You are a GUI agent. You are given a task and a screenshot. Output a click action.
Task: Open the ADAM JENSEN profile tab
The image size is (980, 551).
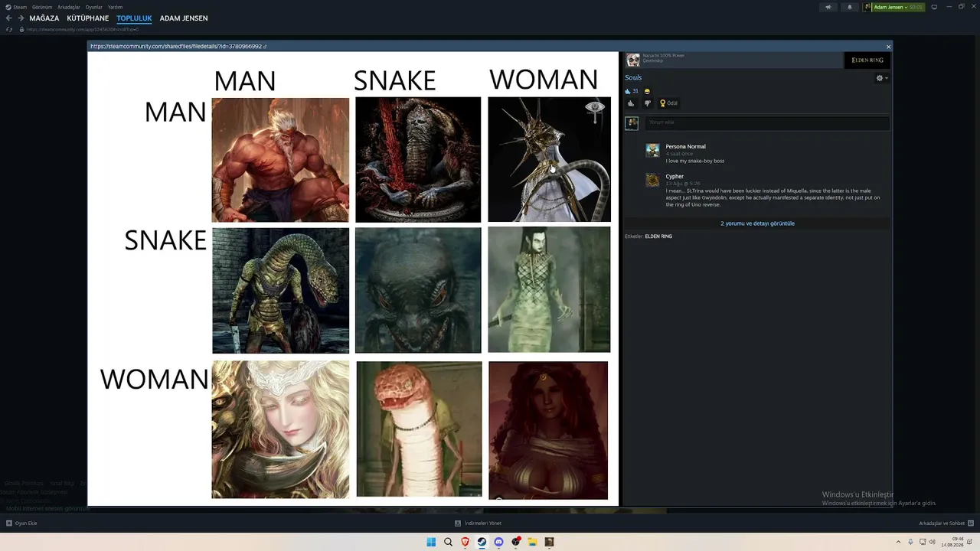(184, 18)
